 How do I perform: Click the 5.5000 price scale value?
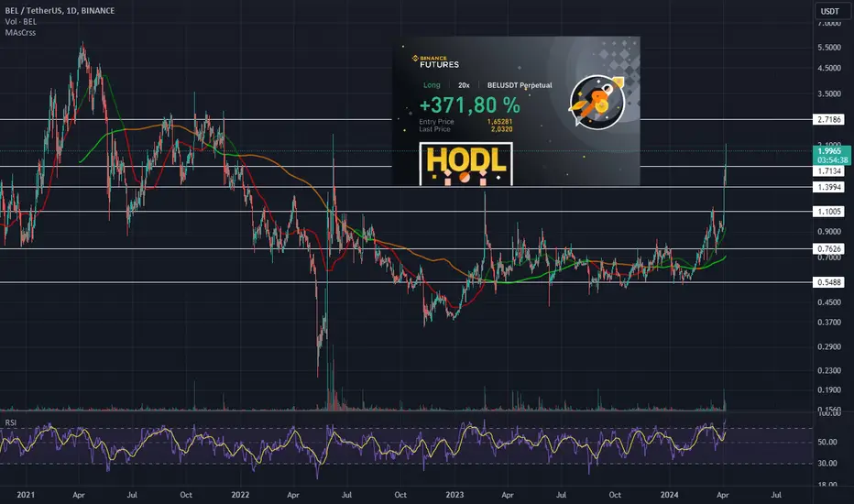point(829,48)
